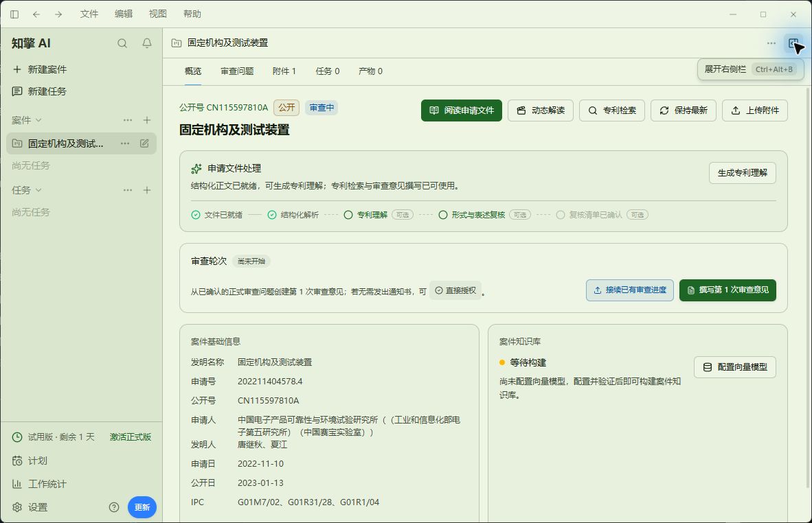
Task: Click the 审查中 status tag
Action: (322, 108)
